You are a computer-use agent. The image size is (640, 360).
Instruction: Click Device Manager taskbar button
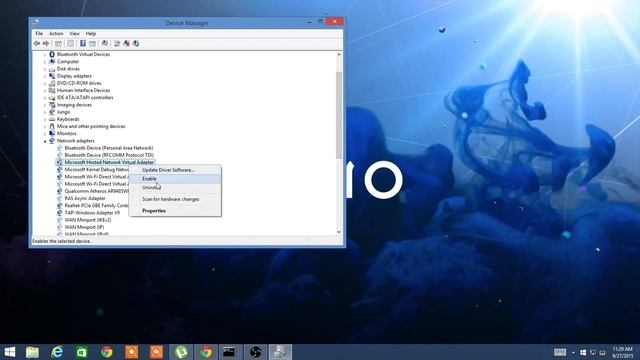click(280, 352)
